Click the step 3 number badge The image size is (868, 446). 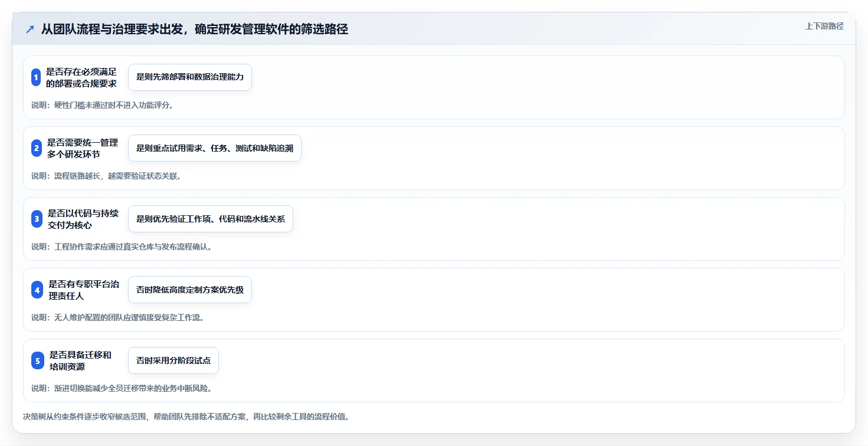pos(37,219)
